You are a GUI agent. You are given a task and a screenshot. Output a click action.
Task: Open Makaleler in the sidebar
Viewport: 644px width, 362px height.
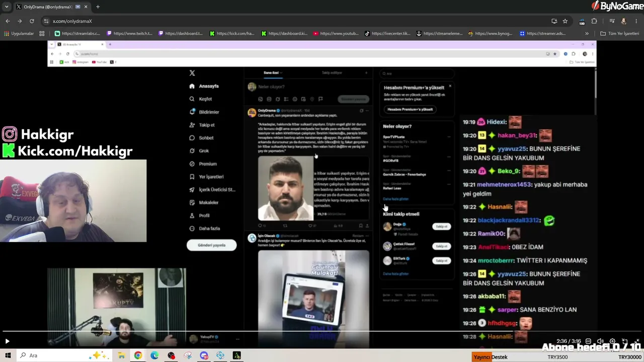204,203
